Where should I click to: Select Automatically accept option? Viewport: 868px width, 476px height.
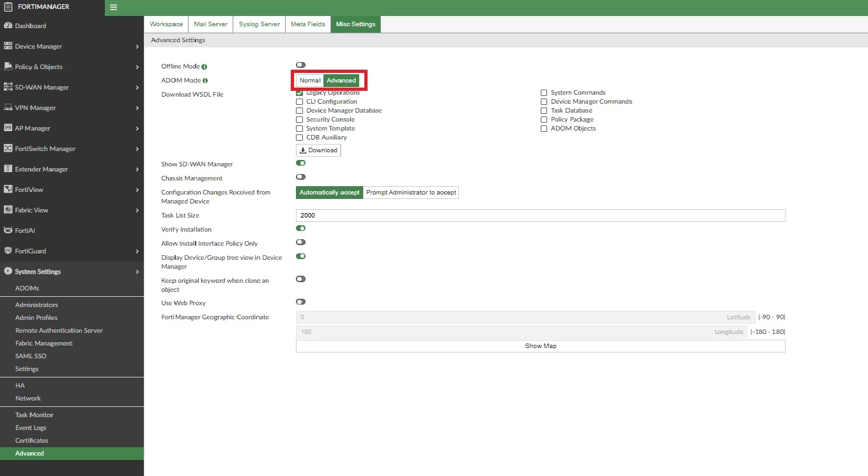pyautogui.click(x=329, y=193)
